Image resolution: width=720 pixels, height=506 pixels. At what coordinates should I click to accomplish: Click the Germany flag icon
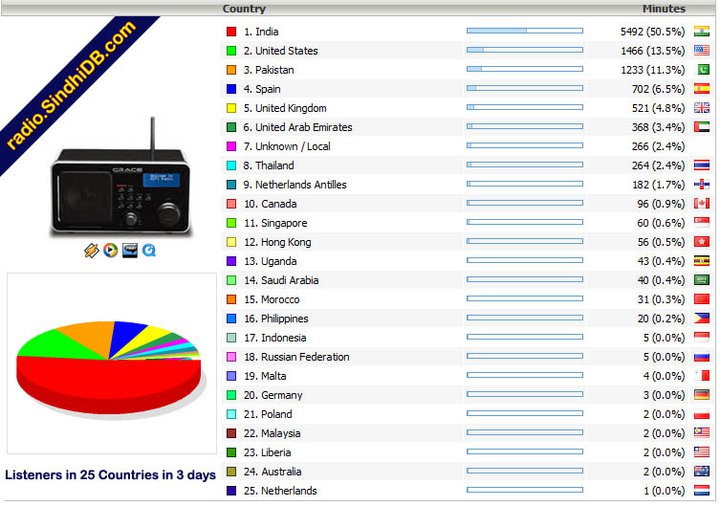click(x=702, y=395)
